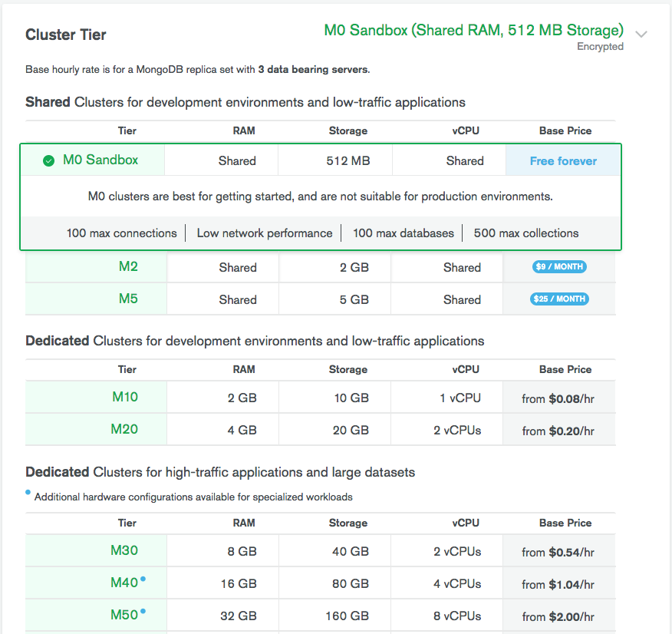Click the green checkmark on M0 Sandbox
This screenshot has height=634, width=672.
49,160
